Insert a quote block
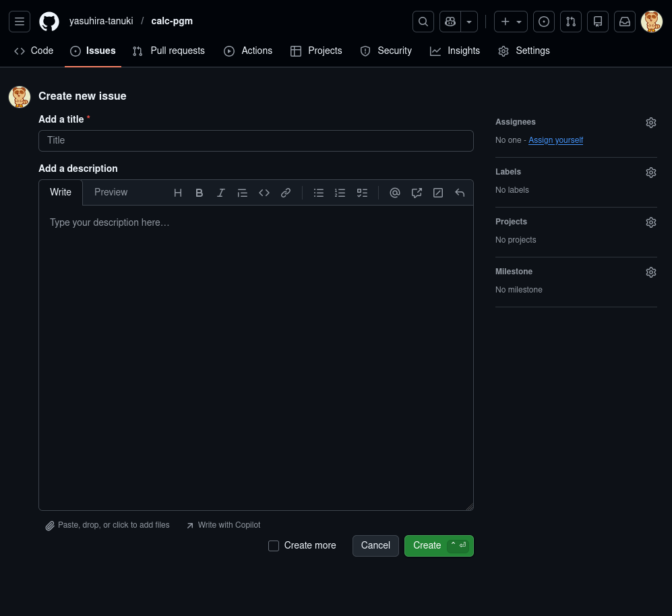Image resolution: width=672 pixels, height=616 pixels. (x=243, y=193)
